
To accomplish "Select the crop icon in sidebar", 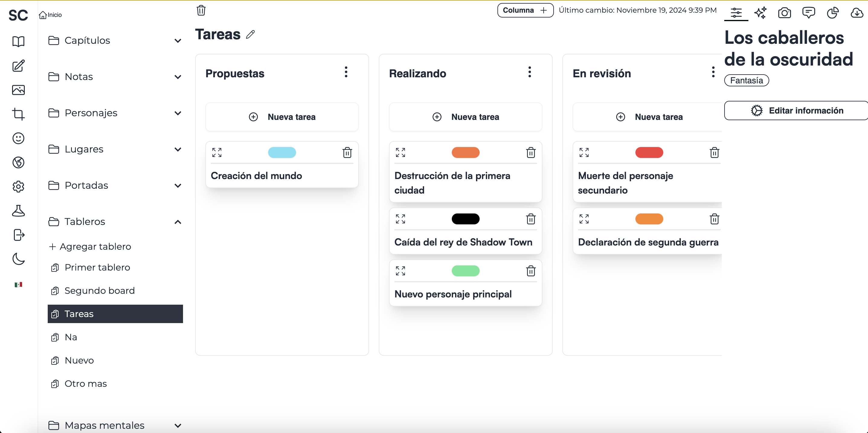I will point(18,114).
